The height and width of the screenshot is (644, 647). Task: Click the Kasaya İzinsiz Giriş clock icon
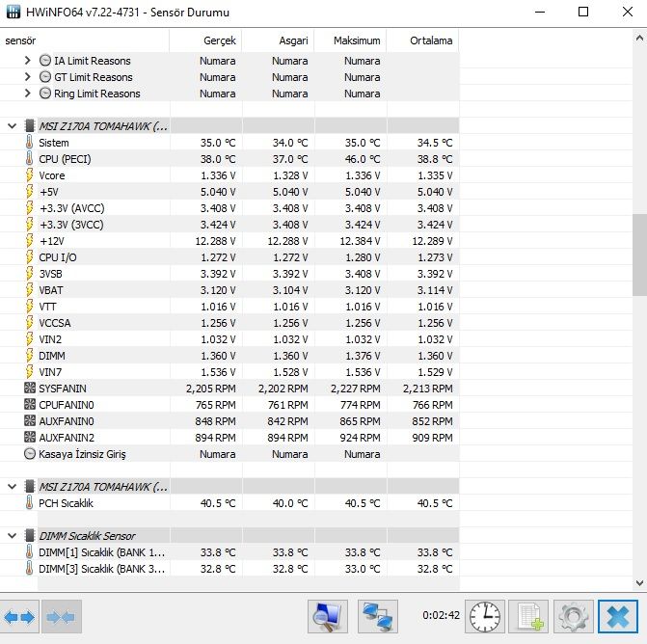[x=30, y=454]
